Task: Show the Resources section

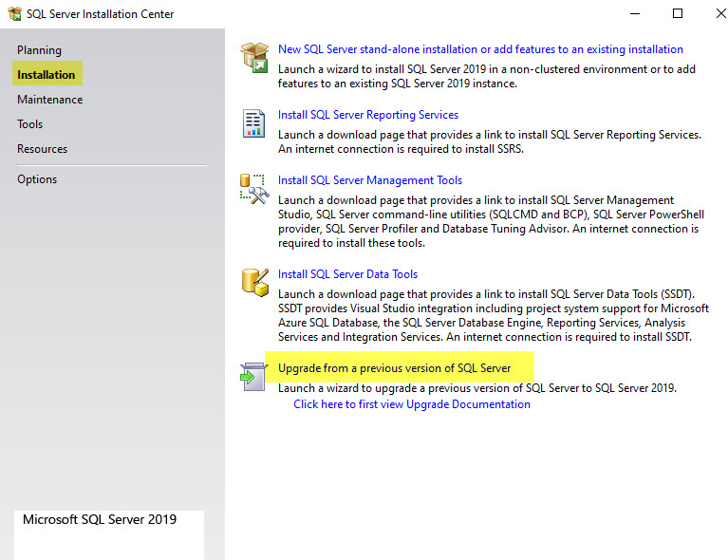Action: tap(43, 149)
